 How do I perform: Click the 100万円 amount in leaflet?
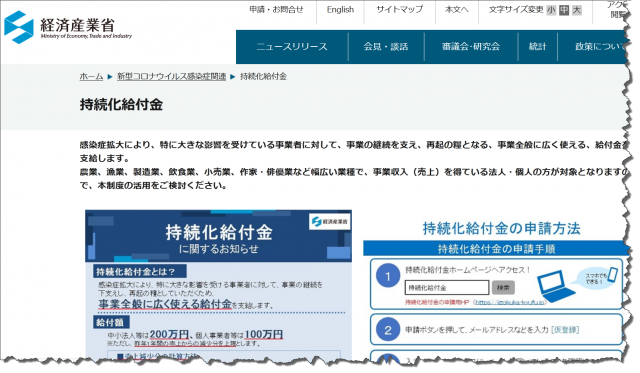(264, 335)
